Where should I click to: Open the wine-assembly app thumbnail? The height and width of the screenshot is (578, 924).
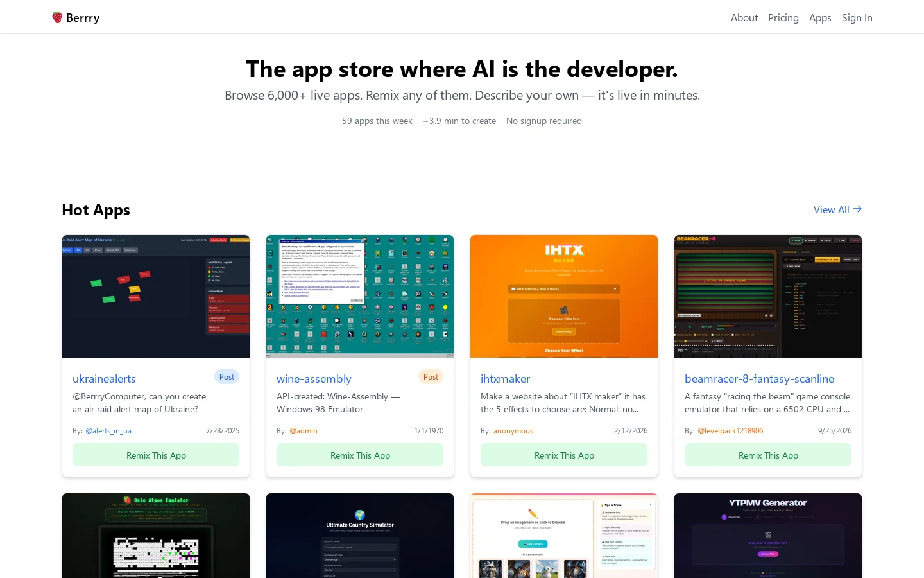[360, 296]
